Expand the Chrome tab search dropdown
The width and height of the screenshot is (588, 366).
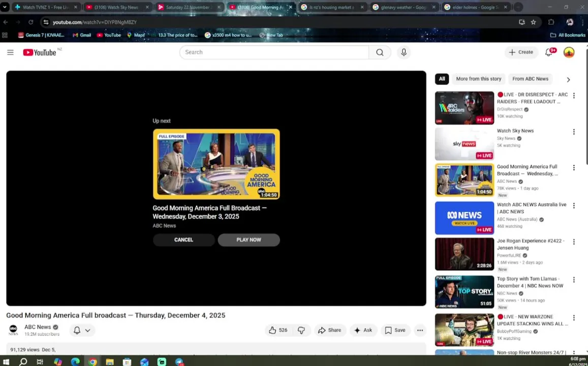[5, 7]
